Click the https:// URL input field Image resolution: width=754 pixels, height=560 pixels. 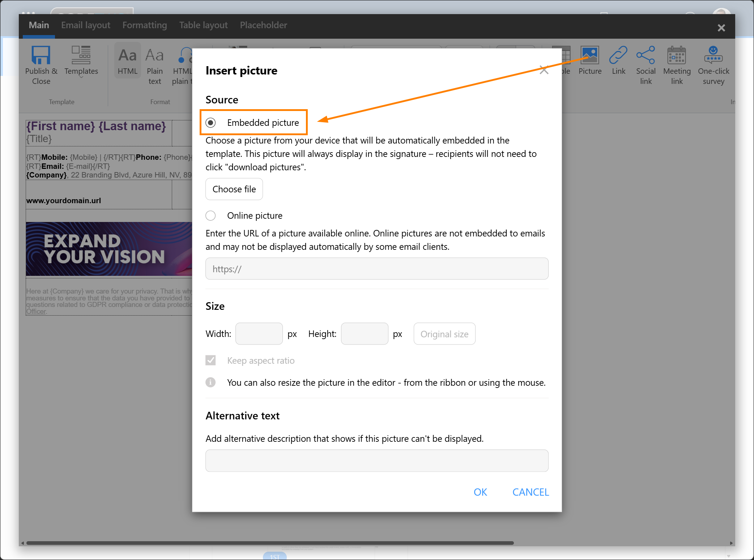pos(377,269)
